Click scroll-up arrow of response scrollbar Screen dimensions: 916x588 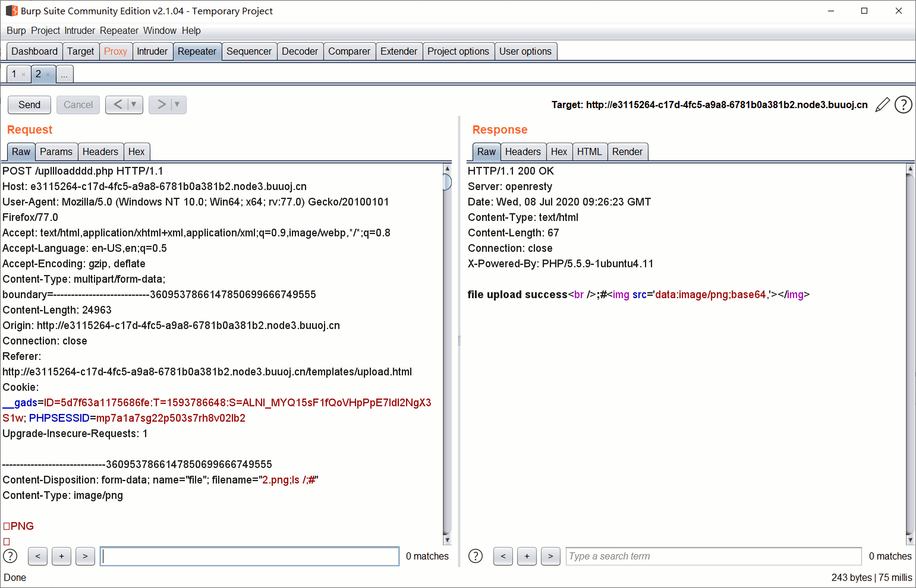(x=910, y=168)
